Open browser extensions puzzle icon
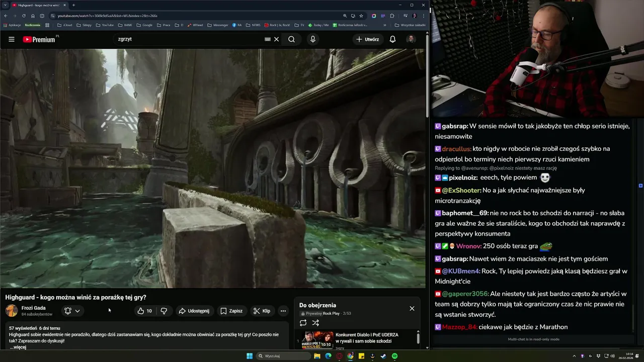 coord(392,16)
